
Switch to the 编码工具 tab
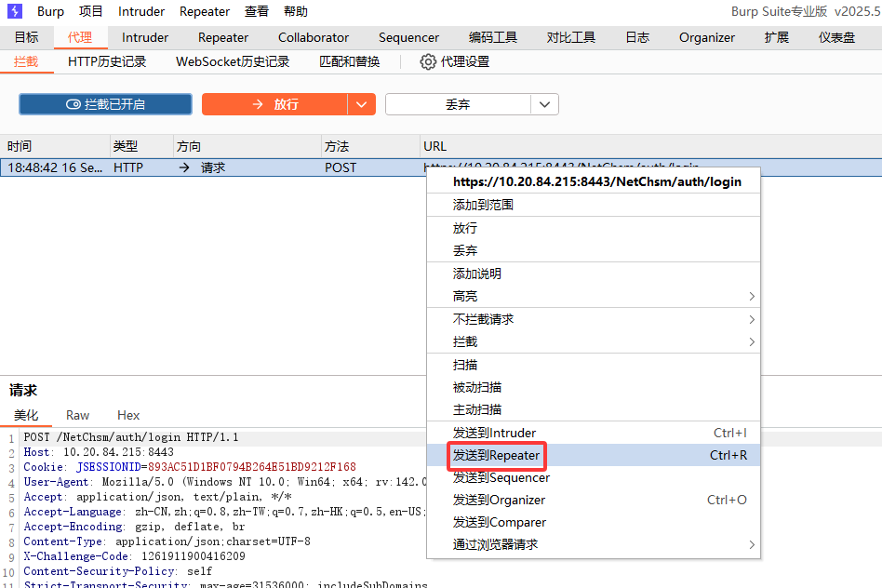(x=493, y=38)
